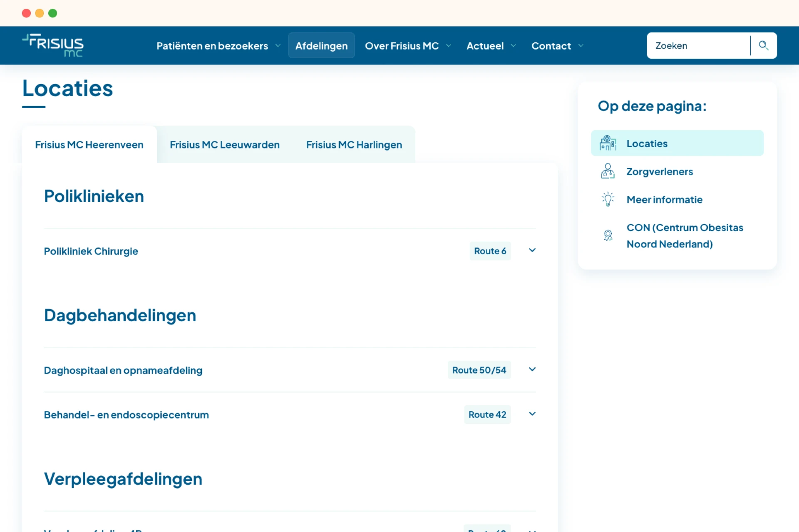Click the Verpleegafdelingen heading
Viewport: 799px width, 532px height.
[x=123, y=479]
